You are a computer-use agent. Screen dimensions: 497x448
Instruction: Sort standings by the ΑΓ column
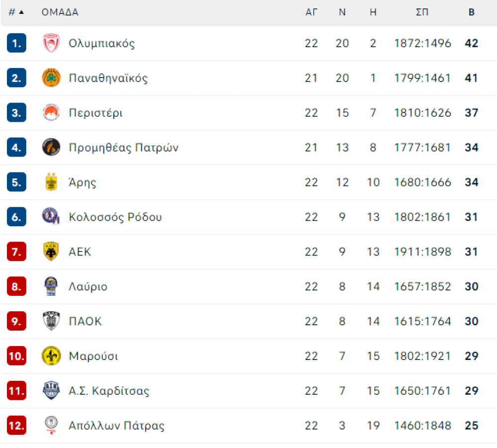(311, 12)
